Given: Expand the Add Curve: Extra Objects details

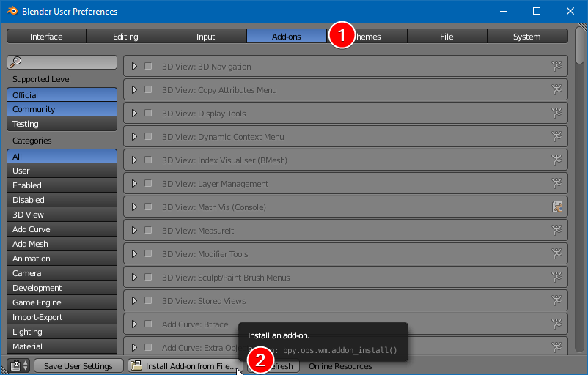Looking at the screenshot, I should (x=134, y=348).
